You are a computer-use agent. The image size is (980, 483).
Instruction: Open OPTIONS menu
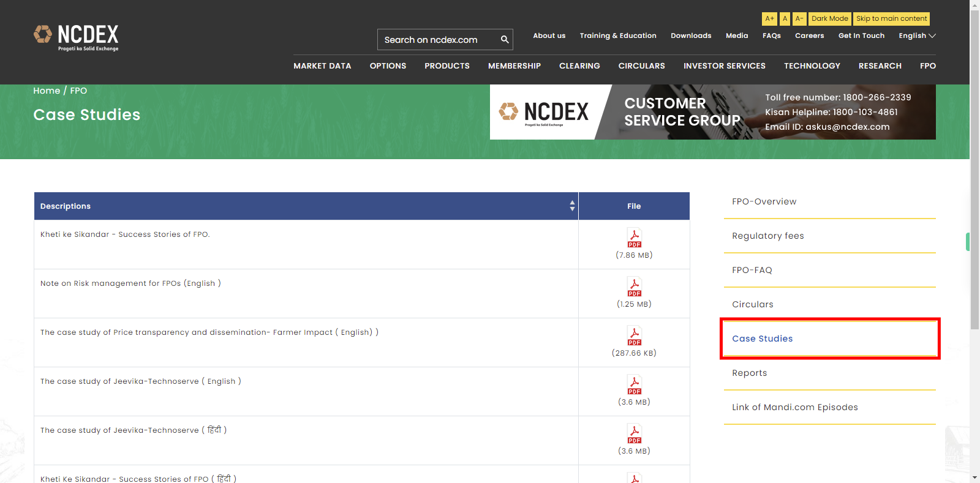click(388, 66)
